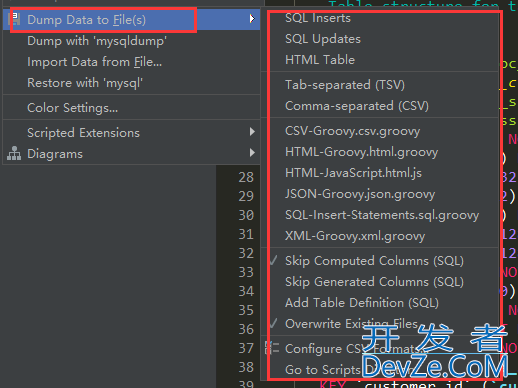Select SQL Updates export format
The image size is (518, 388).
(323, 39)
